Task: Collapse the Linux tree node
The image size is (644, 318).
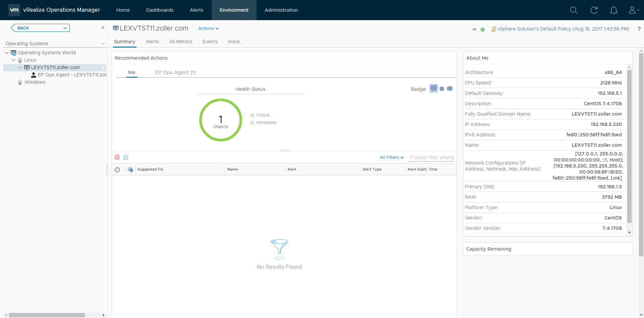Action: (13, 60)
